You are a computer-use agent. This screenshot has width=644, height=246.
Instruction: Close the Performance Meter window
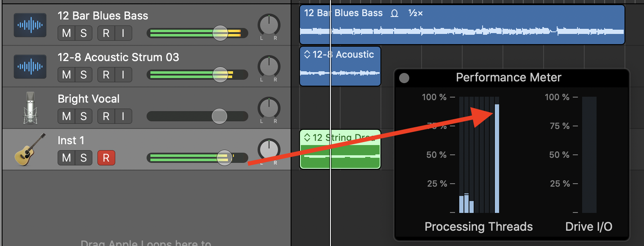[x=404, y=78]
